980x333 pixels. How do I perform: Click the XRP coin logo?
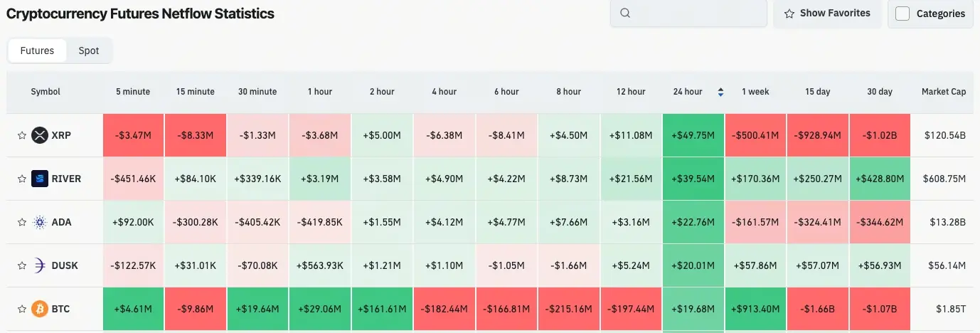pyautogui.click(x=40, y=135)
